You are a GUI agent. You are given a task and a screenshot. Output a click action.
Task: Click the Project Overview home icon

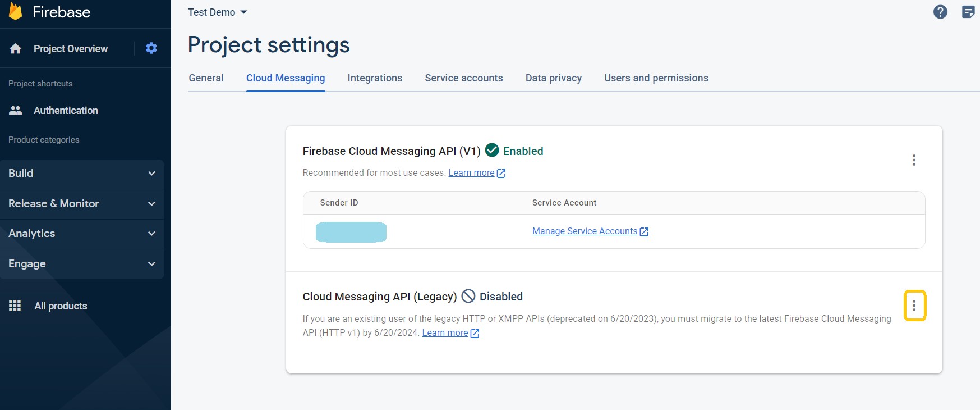coord(16,49)
